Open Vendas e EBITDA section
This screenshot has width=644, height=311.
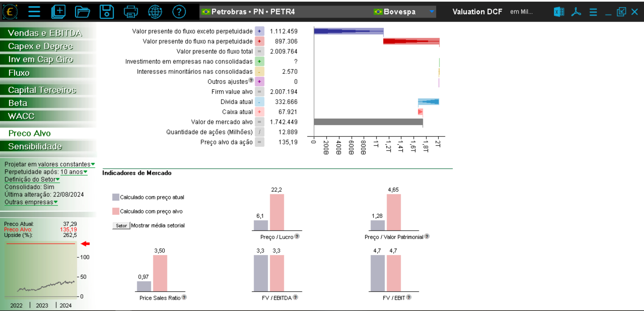coord(48,33)
